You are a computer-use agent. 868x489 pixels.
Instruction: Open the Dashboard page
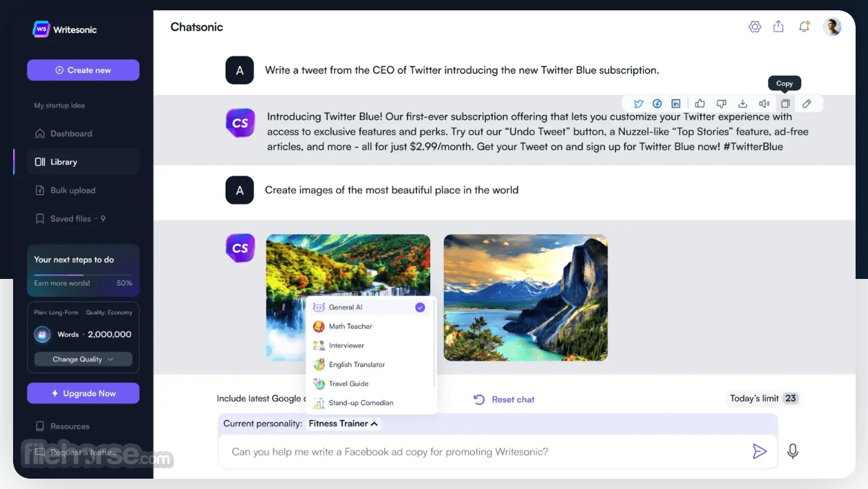pyautogui.click(x=83, y=134)
